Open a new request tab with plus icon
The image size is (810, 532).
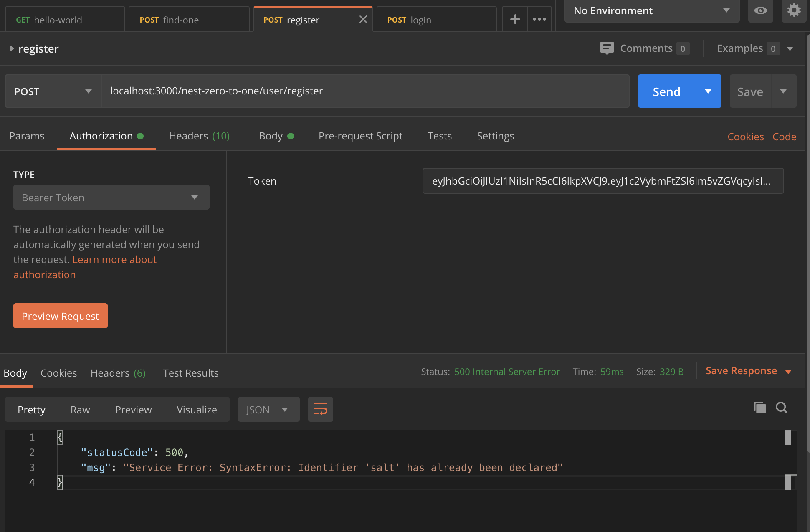point(515,19)
